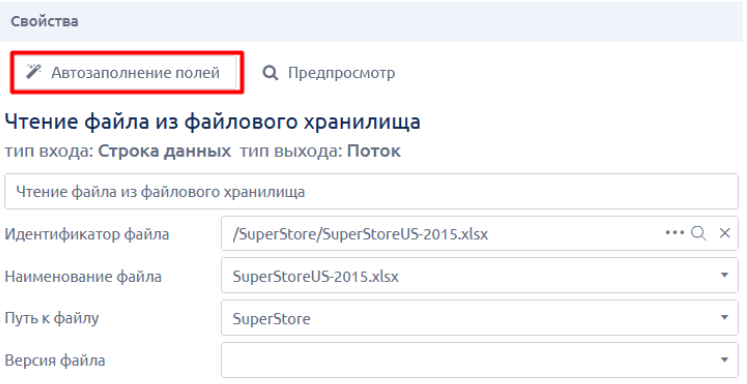Image resolution: width=747 pixels, height=384 pixels.
Task: Click the Наименование файла label
Action: pos(83,276)
